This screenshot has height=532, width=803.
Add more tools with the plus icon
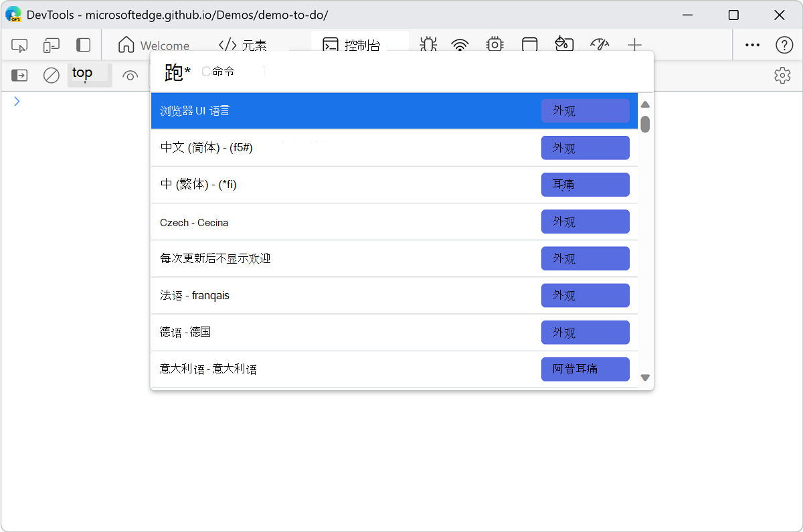coord(634,45)
